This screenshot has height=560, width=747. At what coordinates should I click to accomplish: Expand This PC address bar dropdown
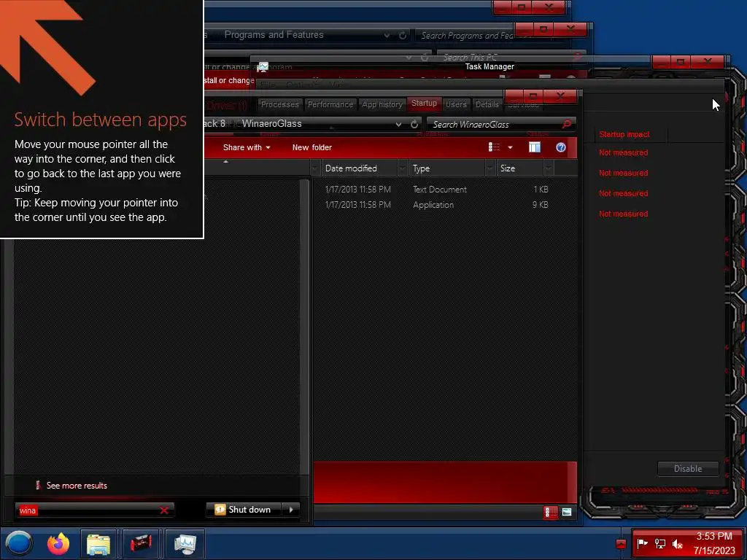pyautogui.click(x=409, y=57)
